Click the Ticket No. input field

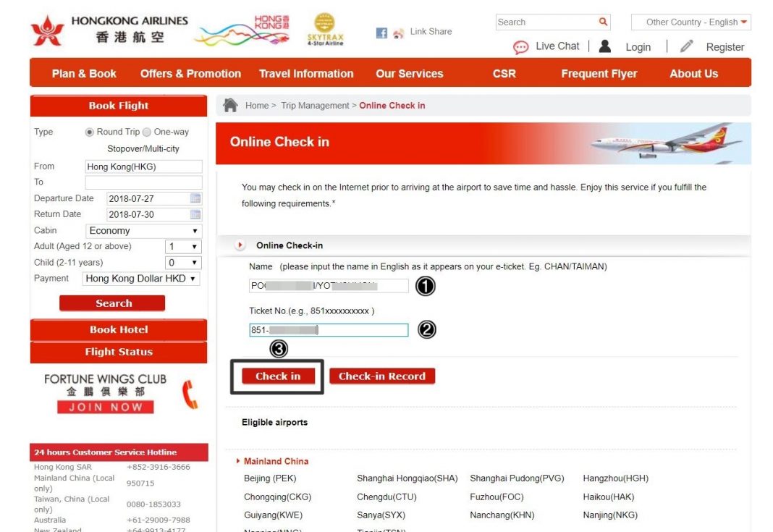point(329,330)
